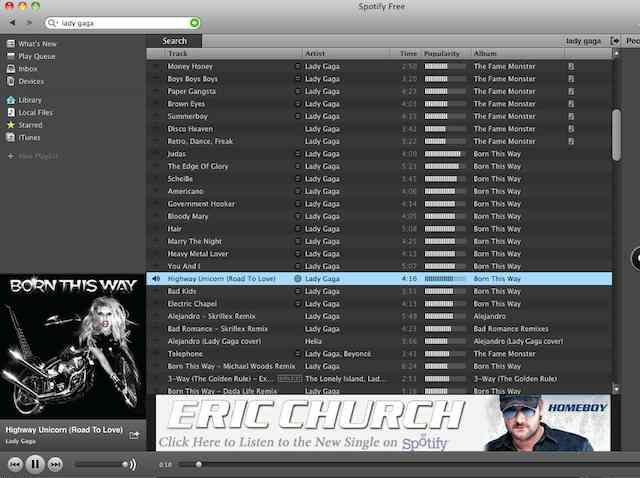Image resolution: width=640 pixels, height=478 pixels.
Task: Open album icon on Disco Heaven row
Action: 571,129
